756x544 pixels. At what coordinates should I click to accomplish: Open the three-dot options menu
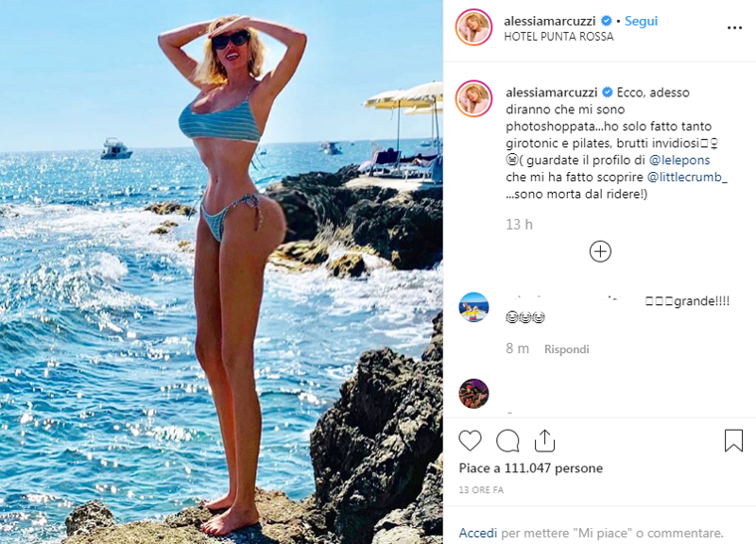(734, 28)
